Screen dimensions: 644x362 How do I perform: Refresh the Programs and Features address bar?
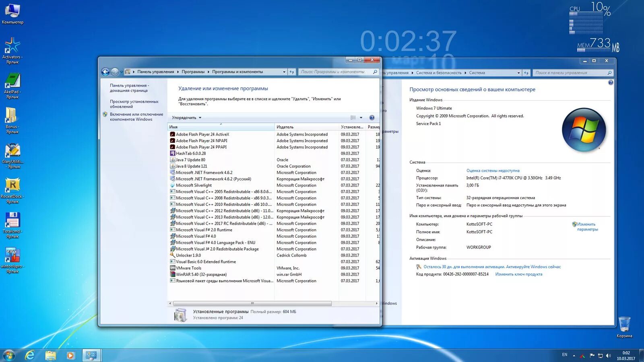pyautogui.click(x=292, y=72)
